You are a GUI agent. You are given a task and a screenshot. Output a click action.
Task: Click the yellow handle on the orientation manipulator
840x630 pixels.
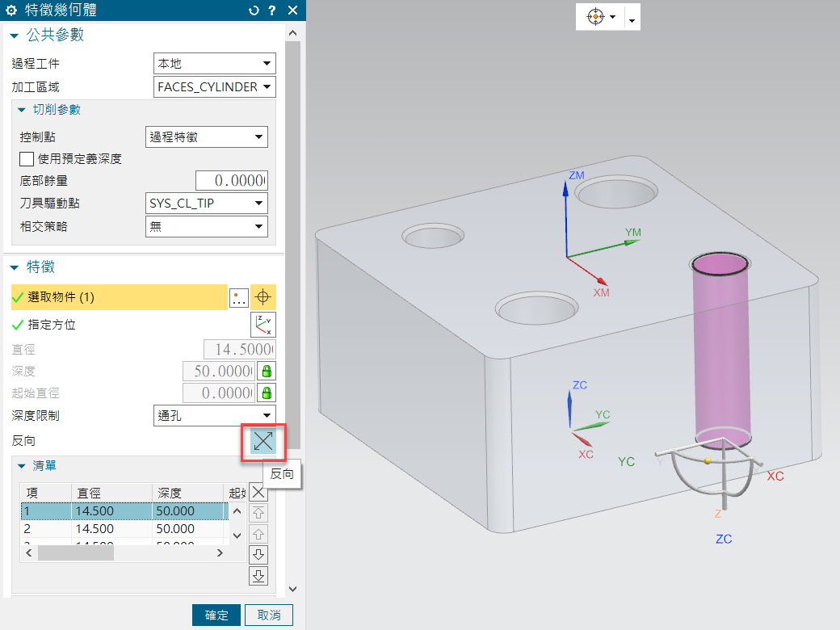tap(708, 460)
